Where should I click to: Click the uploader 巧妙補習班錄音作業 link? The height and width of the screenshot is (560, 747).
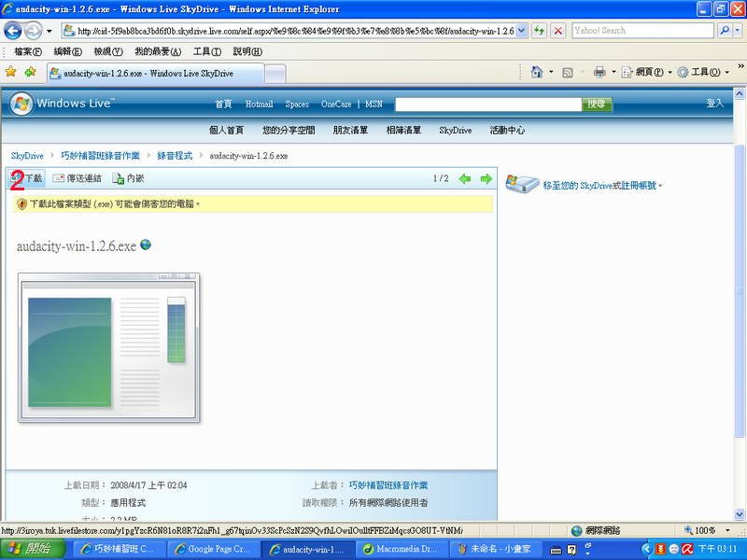pyautogui.click(x=388, y=485)
